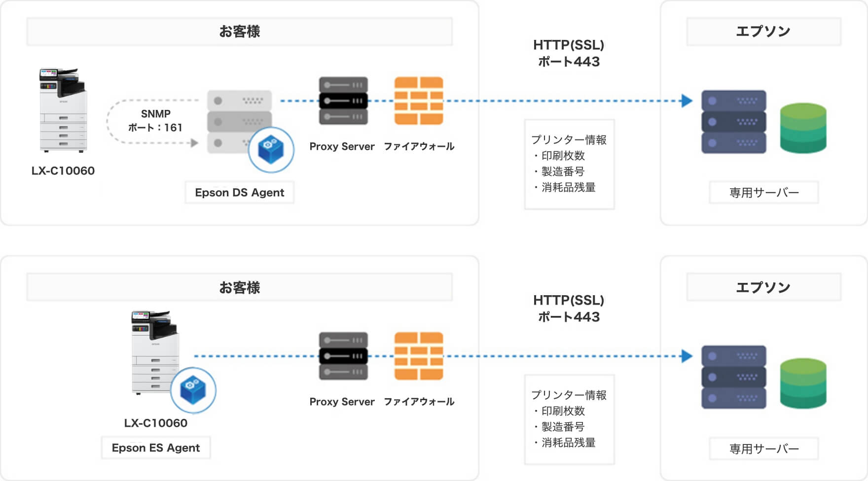868x481 pixels.
Task: Click the SNMP ポート：161 text
Action: [155, 121]
